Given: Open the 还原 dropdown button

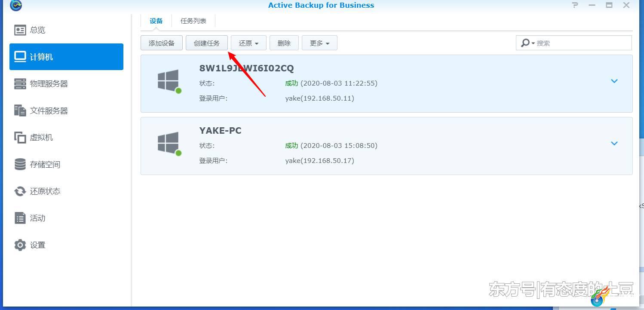Looking at the screenshot, I should click(x=249, y=43).
